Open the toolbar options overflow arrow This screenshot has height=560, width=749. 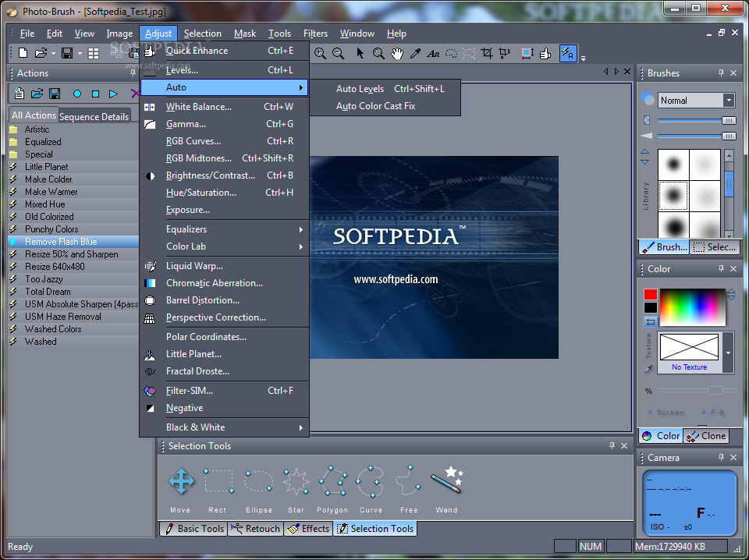point(584,58)
